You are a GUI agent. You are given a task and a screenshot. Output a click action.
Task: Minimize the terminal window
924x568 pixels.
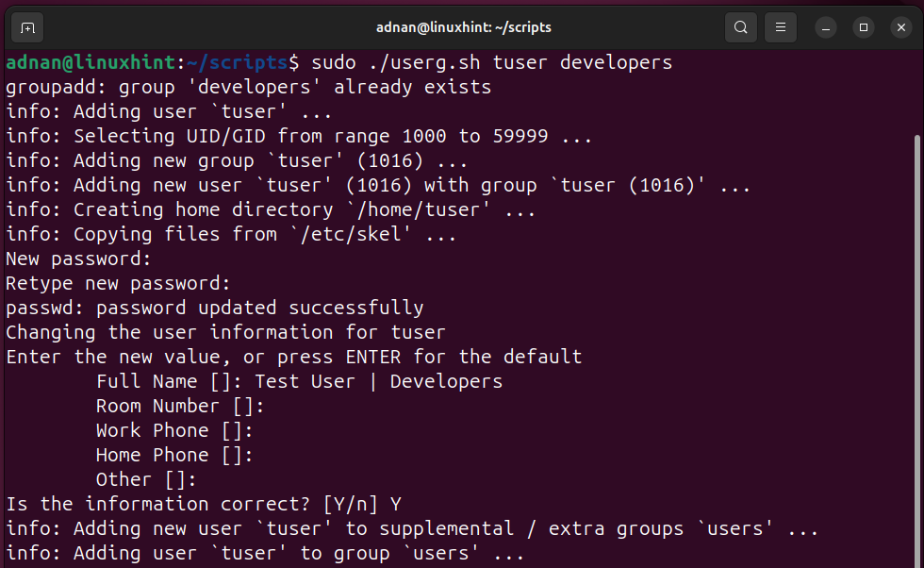click(826, 27)
